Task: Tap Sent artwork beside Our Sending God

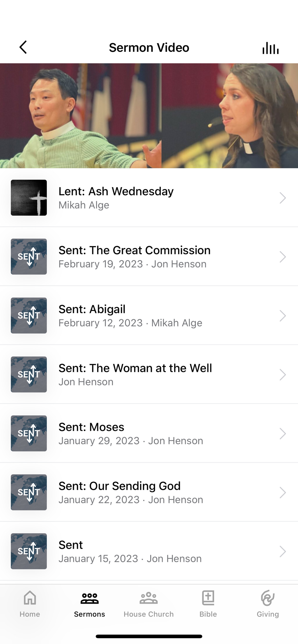Action: [x=29, y=492]
